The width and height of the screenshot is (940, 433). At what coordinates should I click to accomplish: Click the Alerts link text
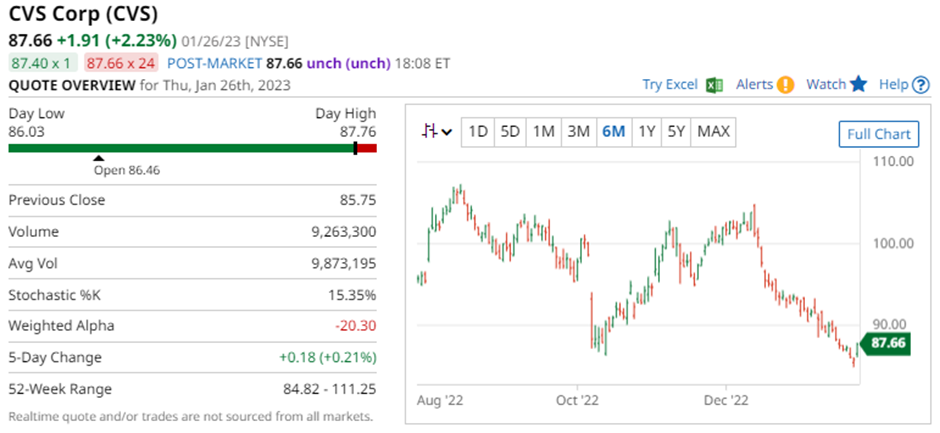click(755, 85)
